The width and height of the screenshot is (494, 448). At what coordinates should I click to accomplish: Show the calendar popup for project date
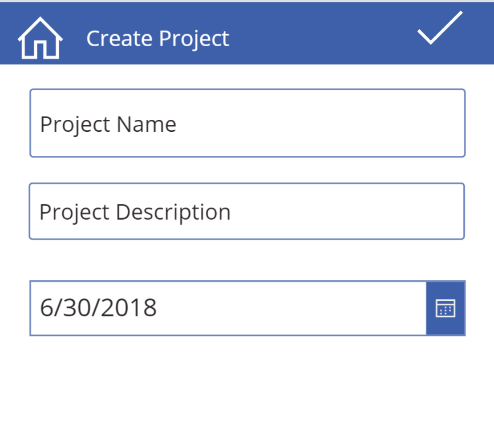[446, 308]
